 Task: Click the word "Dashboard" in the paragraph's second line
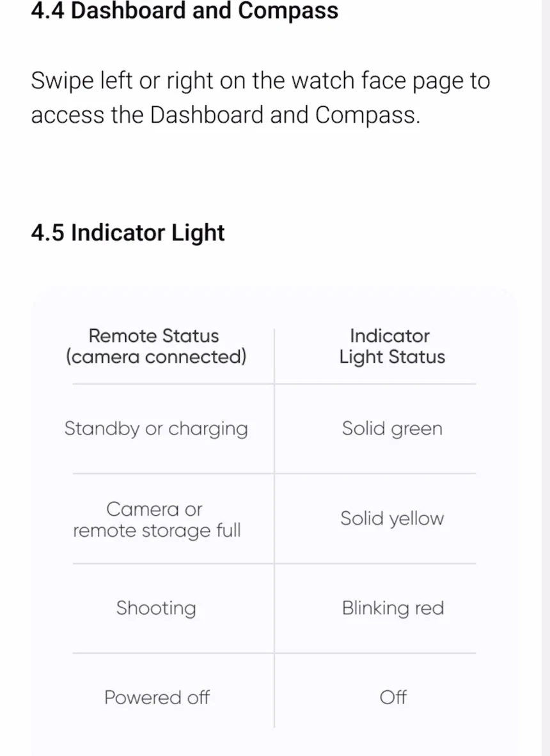point(207,115)
